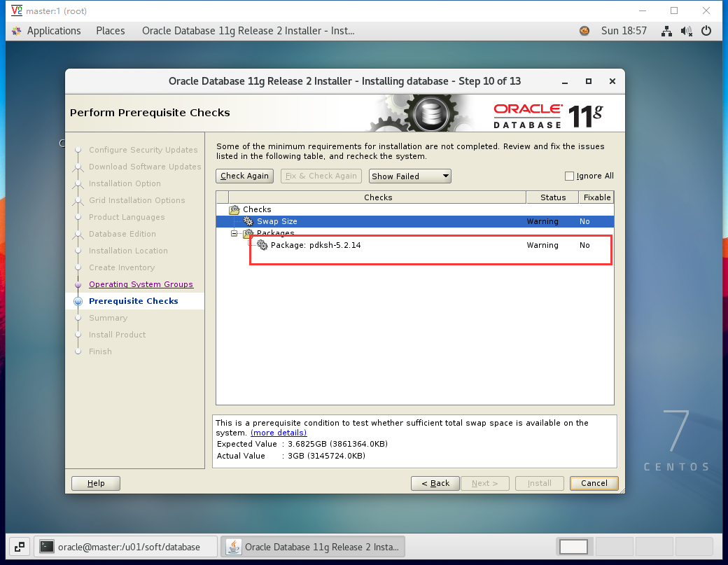This screenshot has height=565, width=728.
Task: Click the Oracle Installer title in top panel
Action: coord(248,31)
